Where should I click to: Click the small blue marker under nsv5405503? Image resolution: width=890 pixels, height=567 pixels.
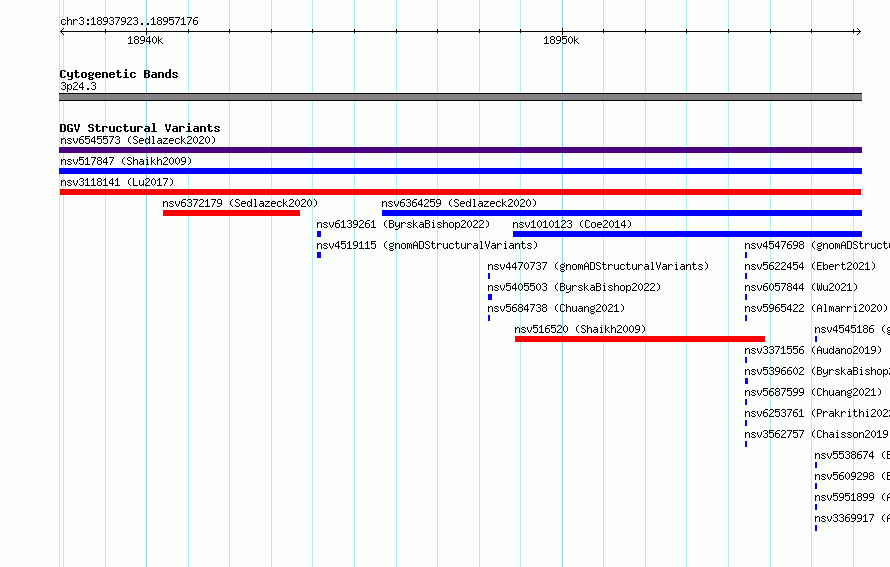coord(490,297)
